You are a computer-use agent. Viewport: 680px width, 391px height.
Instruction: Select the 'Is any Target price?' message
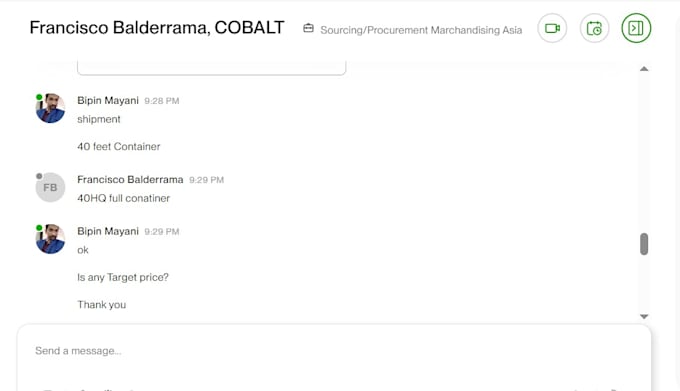point(123,277)
